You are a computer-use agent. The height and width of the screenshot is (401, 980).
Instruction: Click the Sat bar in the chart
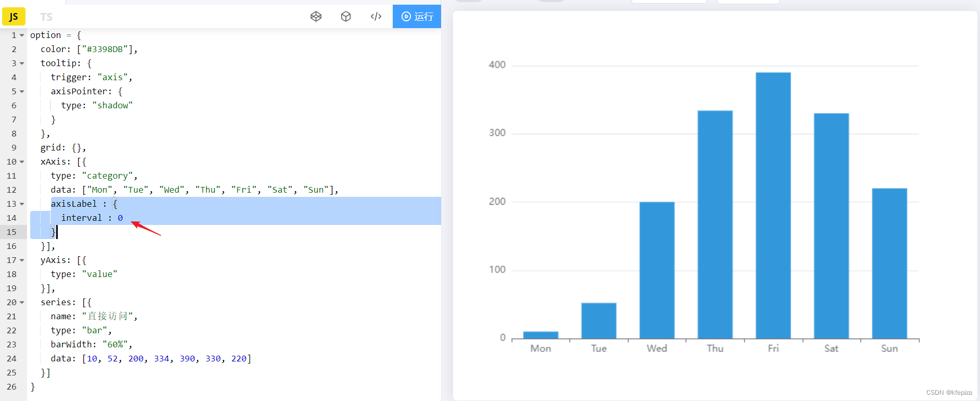831,226
